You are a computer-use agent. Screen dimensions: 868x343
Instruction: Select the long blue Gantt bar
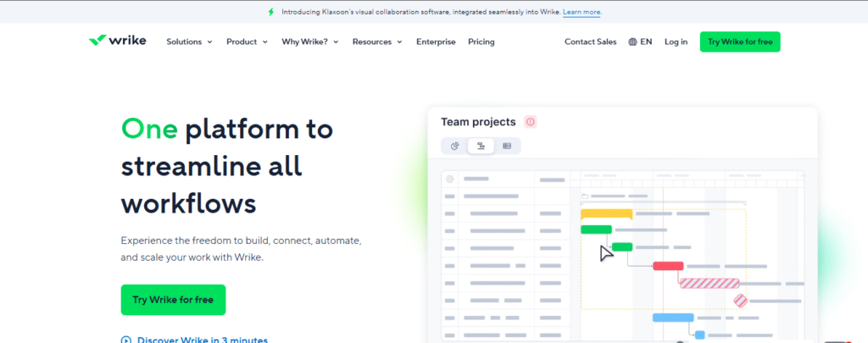click(673, 318)
